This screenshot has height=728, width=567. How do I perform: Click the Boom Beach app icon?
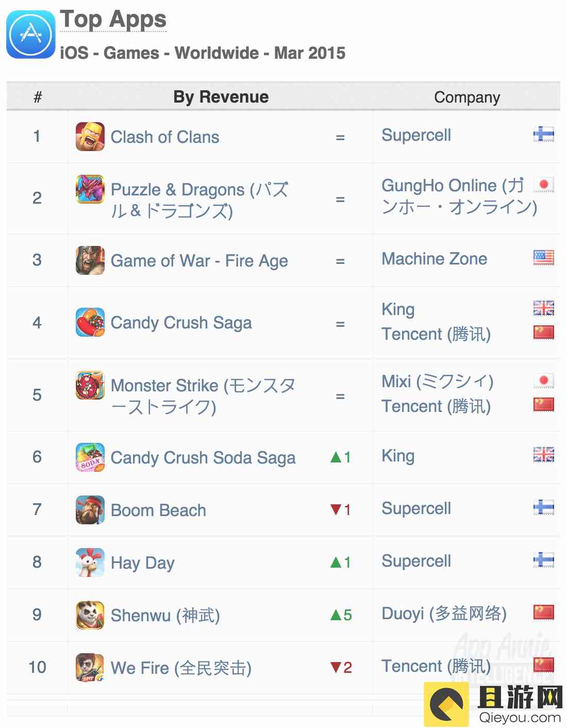(x=90, y=510)
